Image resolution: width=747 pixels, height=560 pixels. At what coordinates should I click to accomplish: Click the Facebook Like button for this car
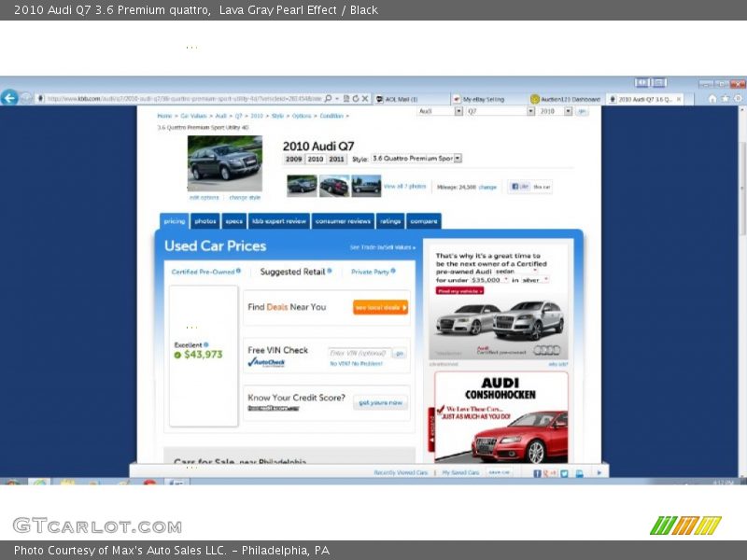click(x=520, y=187)
